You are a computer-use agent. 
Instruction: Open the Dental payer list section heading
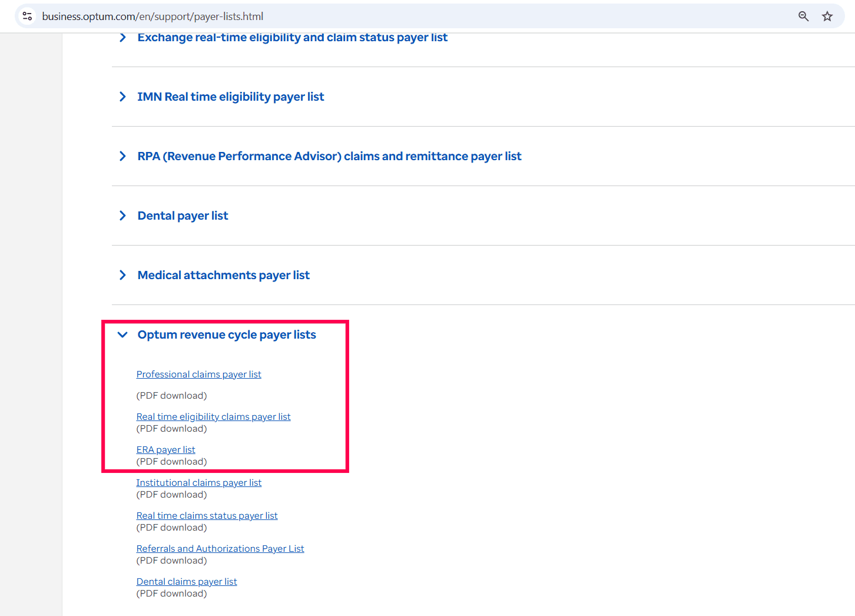click(183, 216)
